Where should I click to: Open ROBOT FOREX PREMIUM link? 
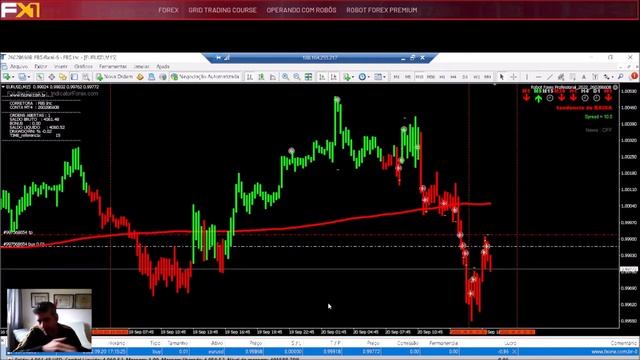(382, 10)
